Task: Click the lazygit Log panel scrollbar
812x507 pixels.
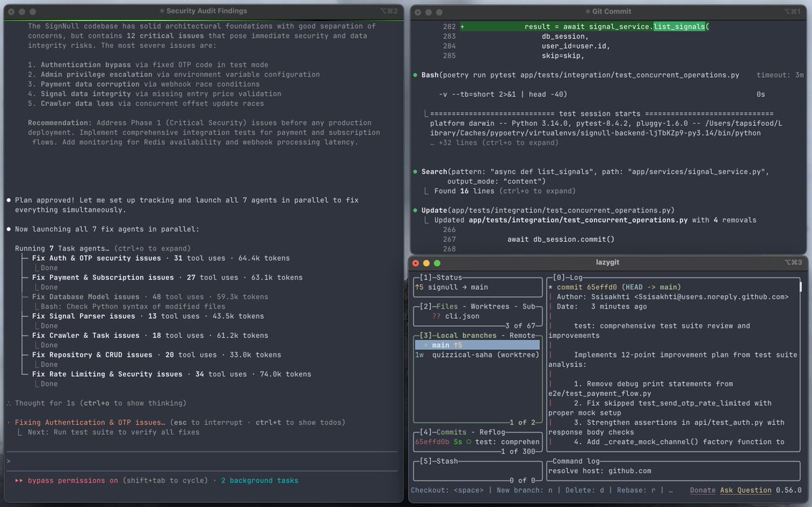Action: pos(800,287)
